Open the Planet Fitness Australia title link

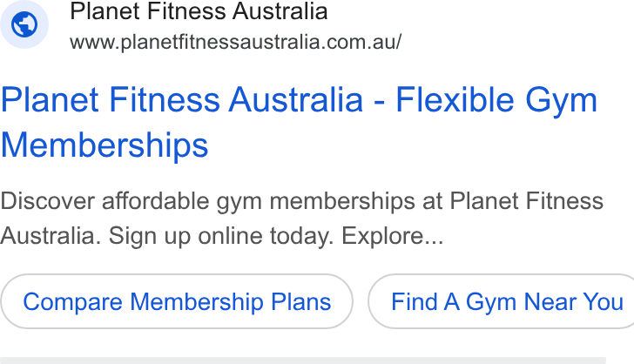click(299, 122)
